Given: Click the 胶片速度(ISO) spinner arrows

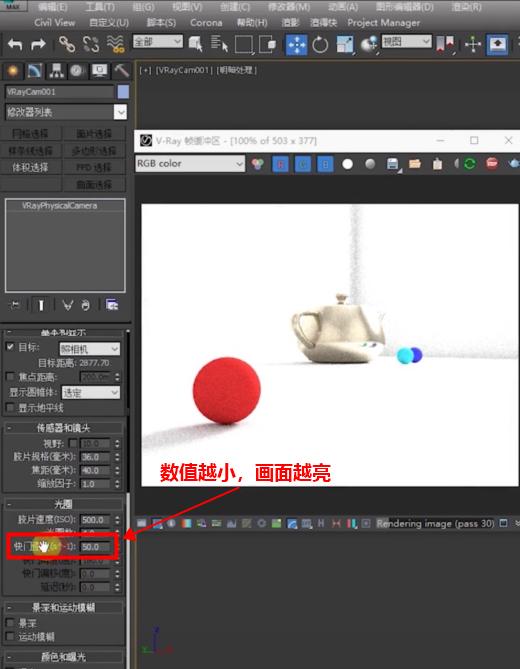Looking at the screenshot, I should click(x=117, y=520).
